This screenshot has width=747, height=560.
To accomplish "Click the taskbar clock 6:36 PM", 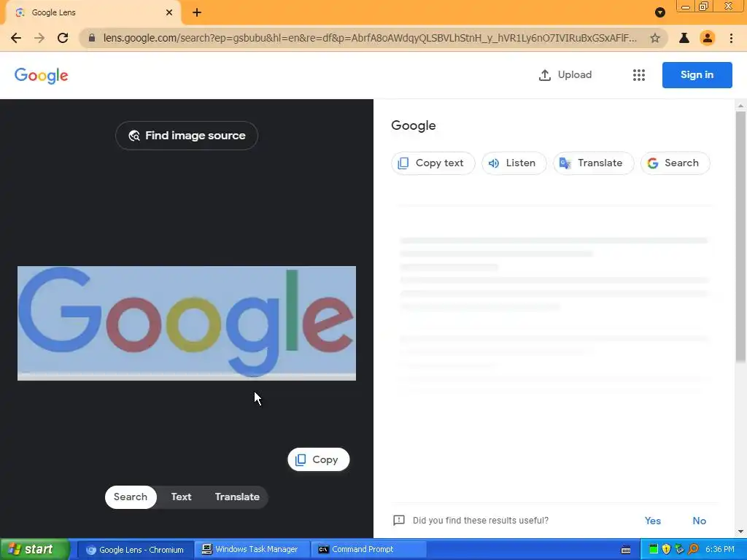I will [720, 550].
